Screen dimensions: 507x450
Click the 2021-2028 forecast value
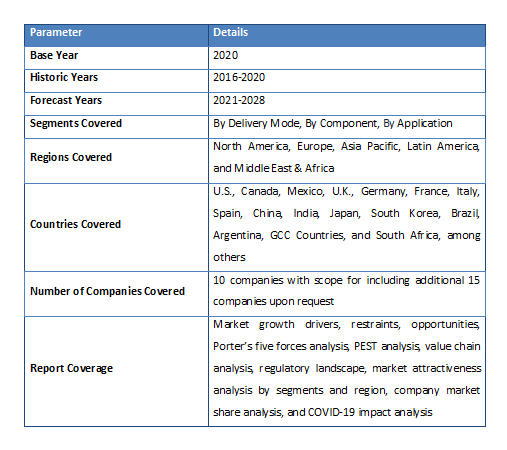click(x=239, y=100)
